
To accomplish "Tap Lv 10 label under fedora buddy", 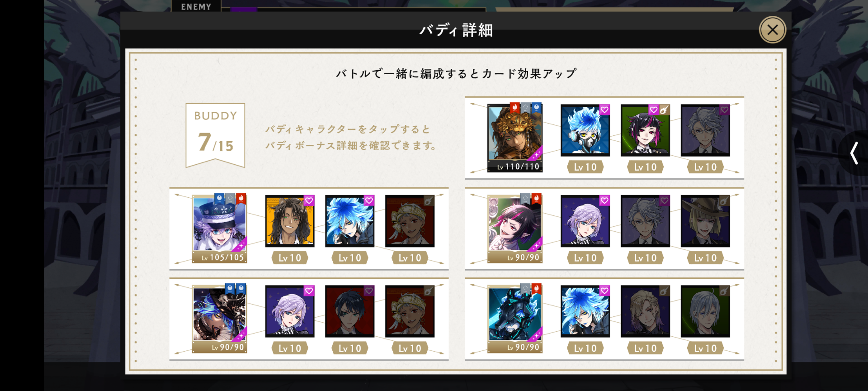I will [705, 258].
